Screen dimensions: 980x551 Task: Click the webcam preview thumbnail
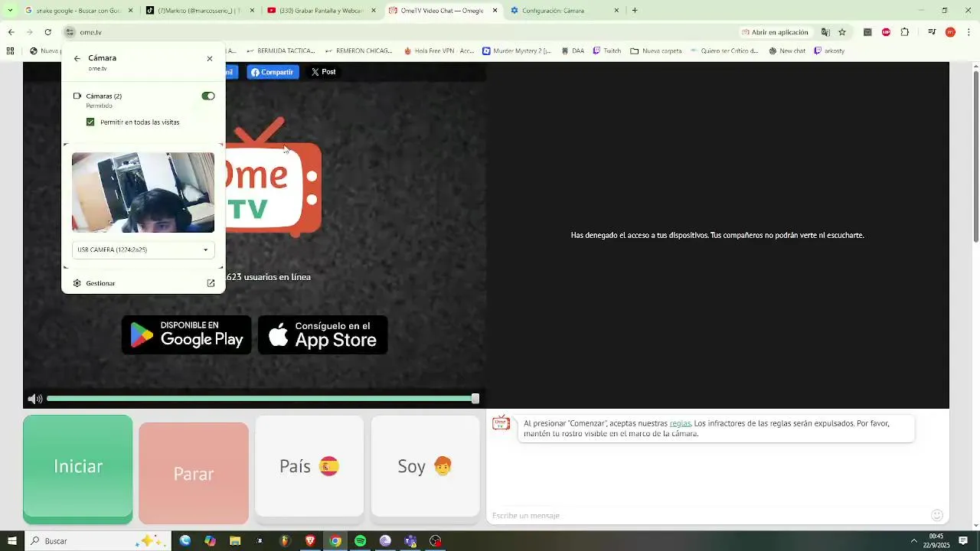(x=143, y=192)
